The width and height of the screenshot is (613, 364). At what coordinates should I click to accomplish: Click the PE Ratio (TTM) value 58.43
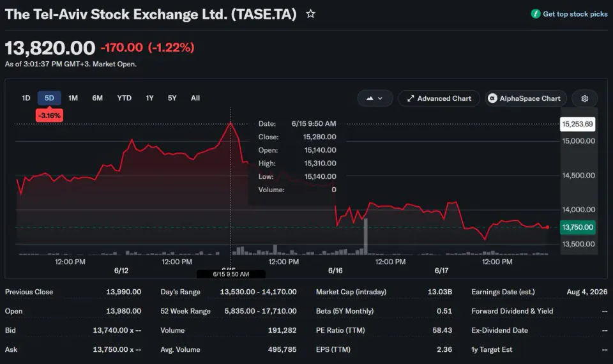pos(442,330)
